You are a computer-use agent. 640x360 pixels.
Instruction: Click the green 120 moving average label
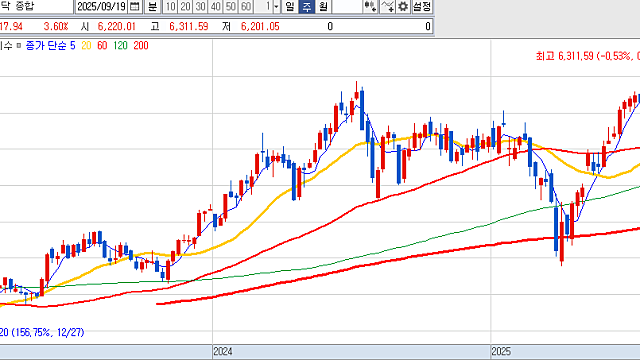click(120, 46)
